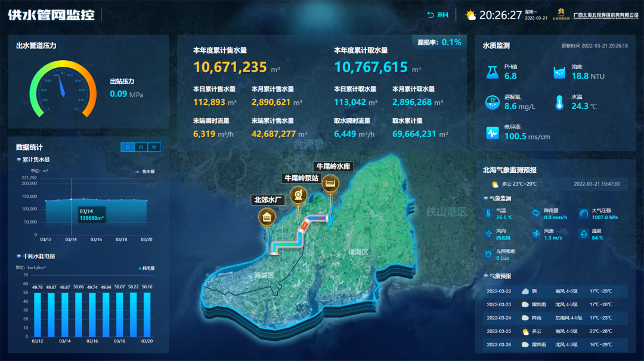Click the 牛尾岭泵站 pump marker icon
The width and height of the screenshot is (644, 361).
point(299,195)
